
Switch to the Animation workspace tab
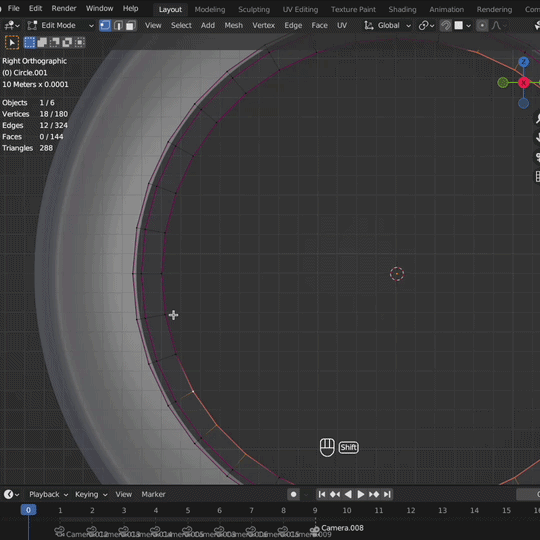coord(446,10)
